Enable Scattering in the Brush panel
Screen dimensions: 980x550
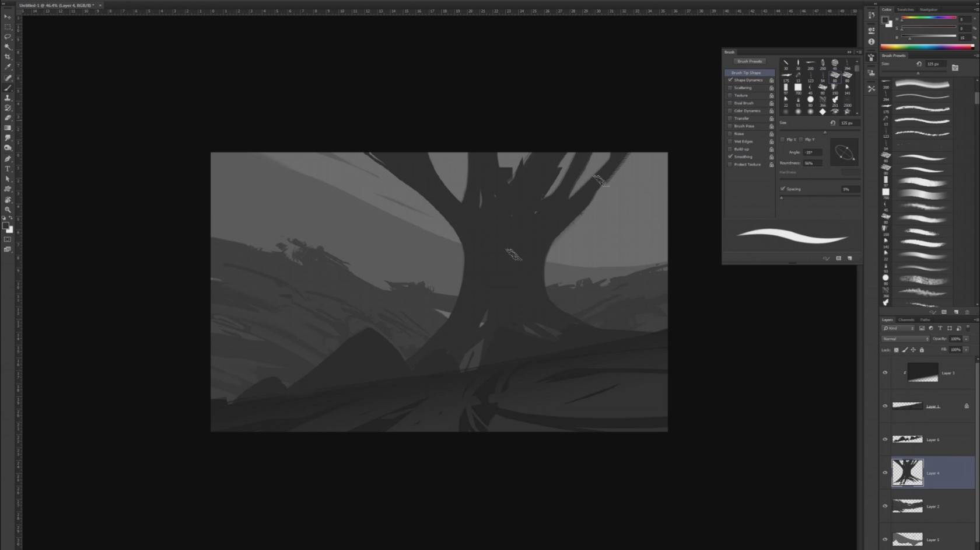tap(730, 88)
